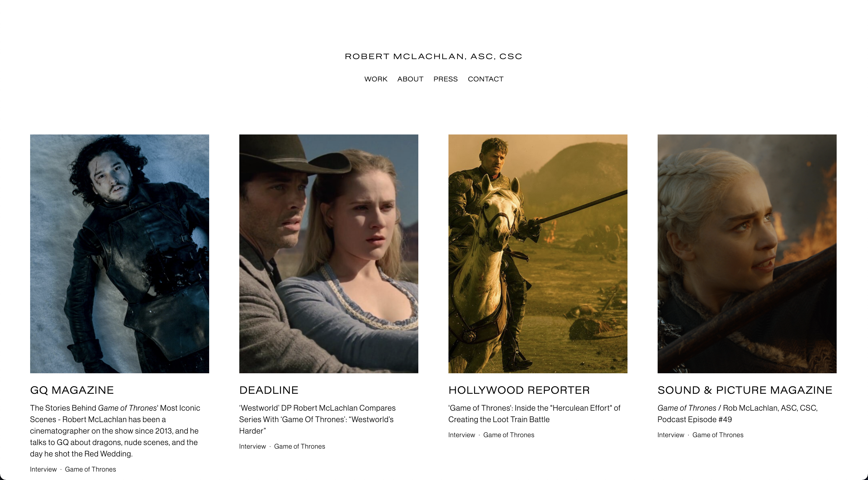Select Game of Thrones tag under Deadline
This screenshot has height=480, width=868.
point(300,446)
